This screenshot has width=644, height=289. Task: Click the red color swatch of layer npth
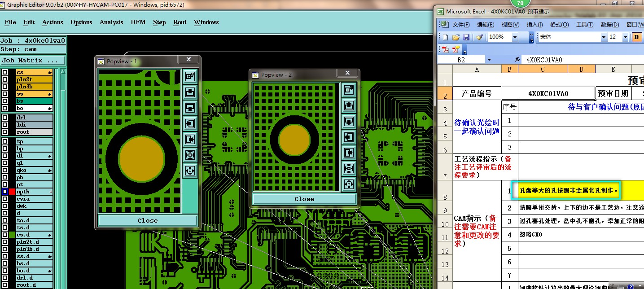click(x=12, y=192)
